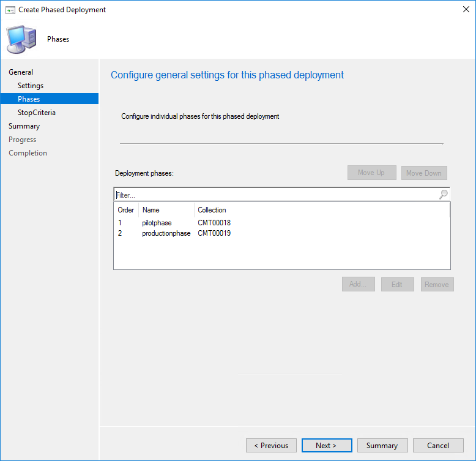Sort phases by Name column header
The width and height of the screenshot is (476, 461).
pyautogui.click(x=151, y=210)
